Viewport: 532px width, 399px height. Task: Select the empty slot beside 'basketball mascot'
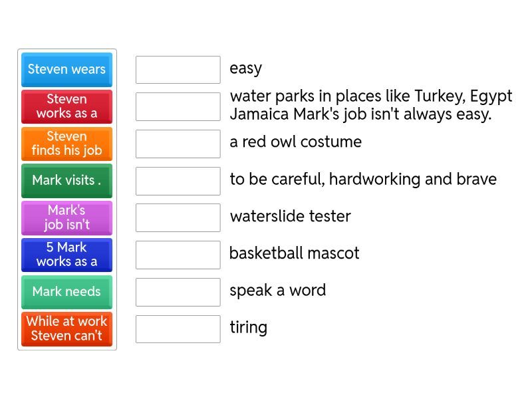click(x=178, y=255)
